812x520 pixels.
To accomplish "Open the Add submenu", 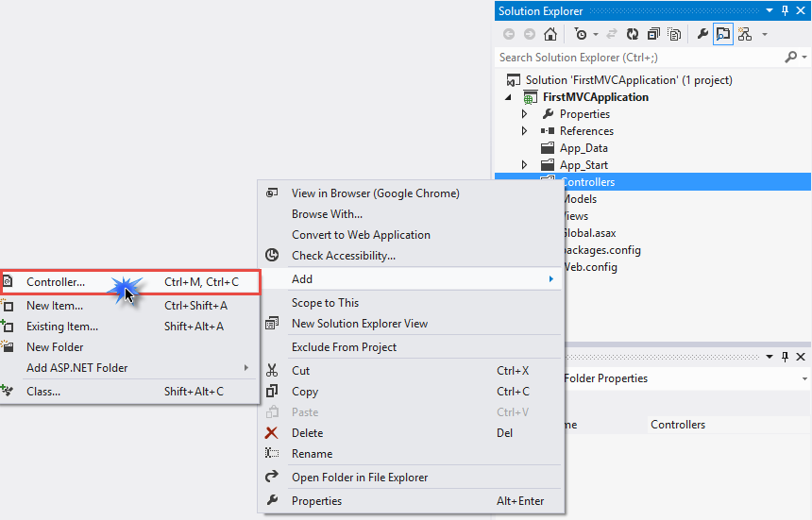I will coord(412,279).
